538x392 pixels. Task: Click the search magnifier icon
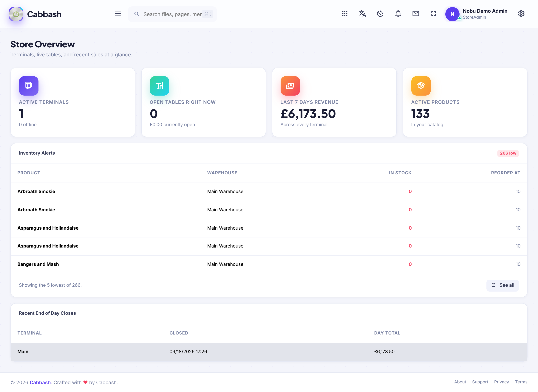[137, 14]
